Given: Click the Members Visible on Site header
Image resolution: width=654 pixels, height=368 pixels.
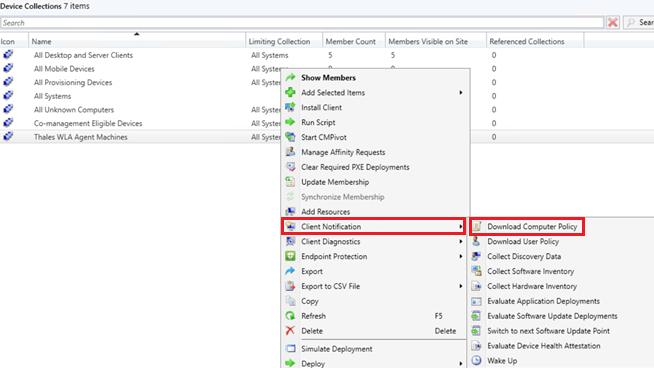Looking at the screenshot, I should (435, 41).
